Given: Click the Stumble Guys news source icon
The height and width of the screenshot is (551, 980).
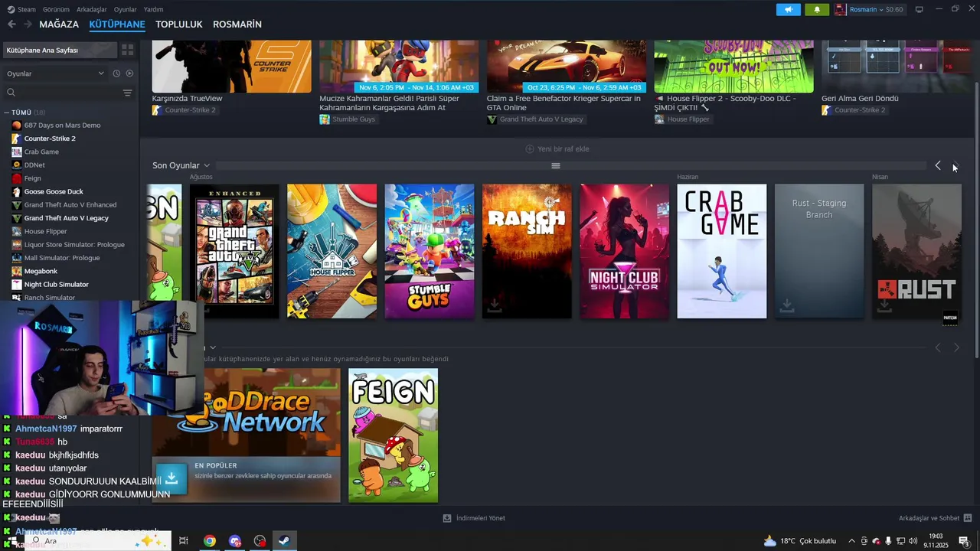Looking at the screenshot, I should (325, 119).
